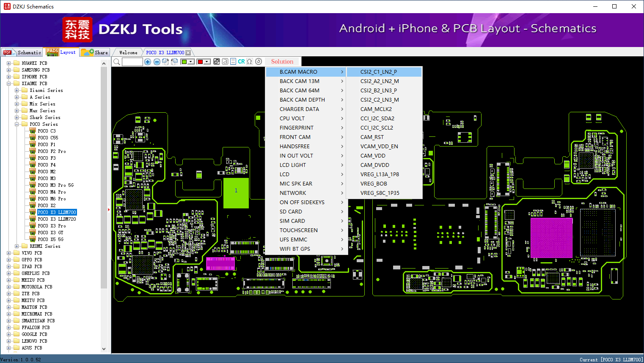Screen dimensions: 644x363
Task: Select POCO M3 Pro 5G in the tree
Action: (56, 185)
